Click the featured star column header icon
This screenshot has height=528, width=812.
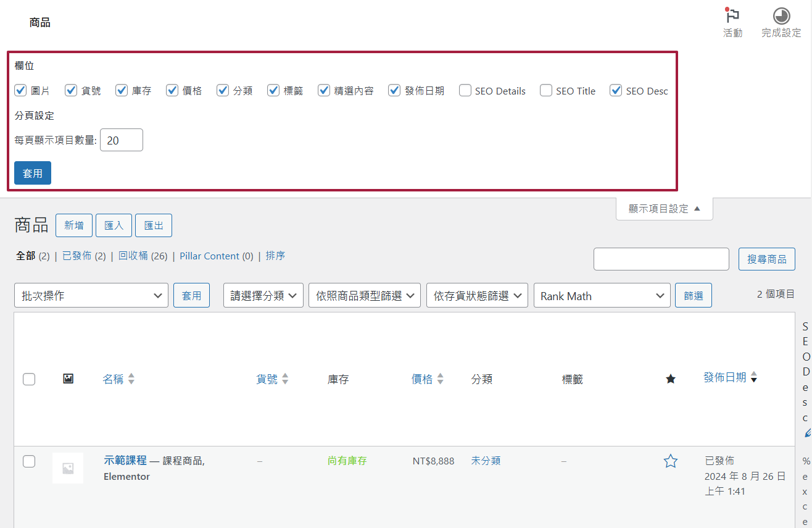pos(671,379)
